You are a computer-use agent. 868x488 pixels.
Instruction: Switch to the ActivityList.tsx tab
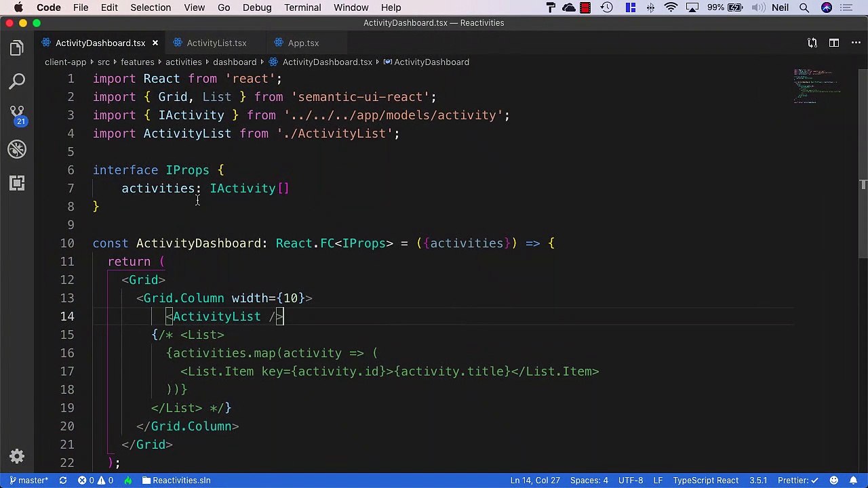(216, 43)
